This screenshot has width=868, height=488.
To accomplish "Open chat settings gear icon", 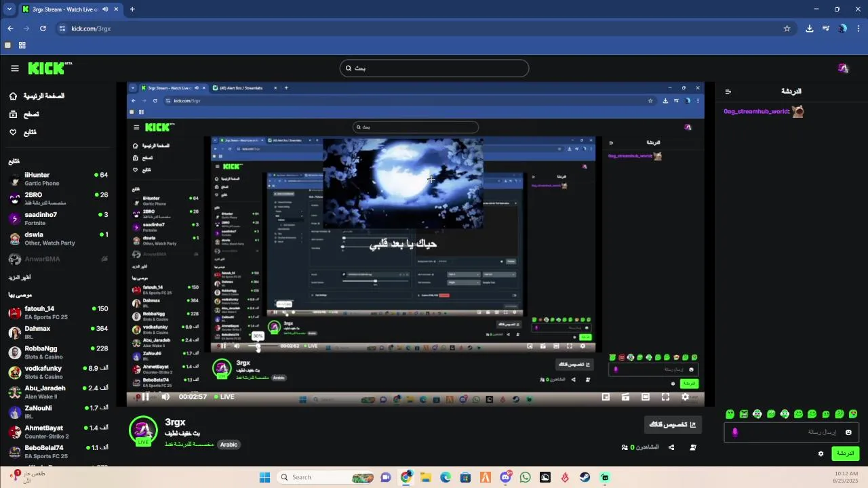I will [x=821, y=453].
